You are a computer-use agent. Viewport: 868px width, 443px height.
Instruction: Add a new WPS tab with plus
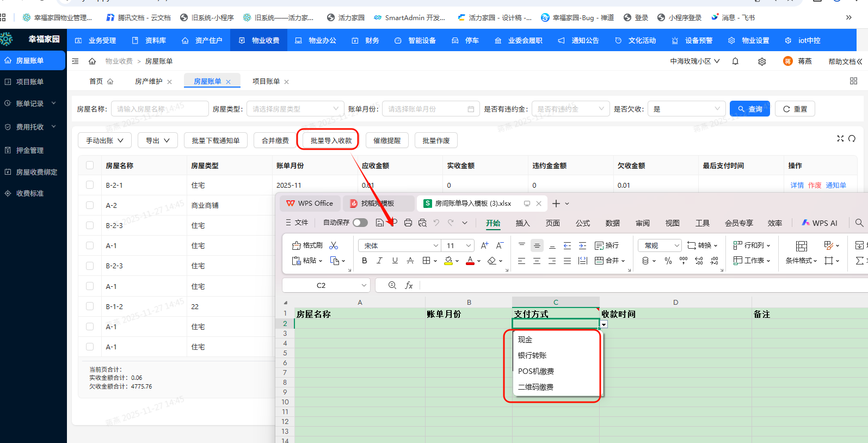click(556, 204)
